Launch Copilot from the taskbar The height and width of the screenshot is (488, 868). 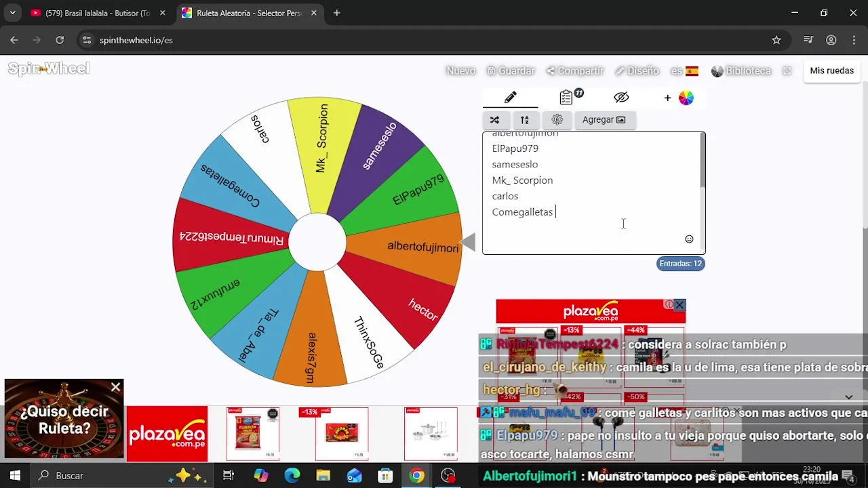click(x=260, y=476)
